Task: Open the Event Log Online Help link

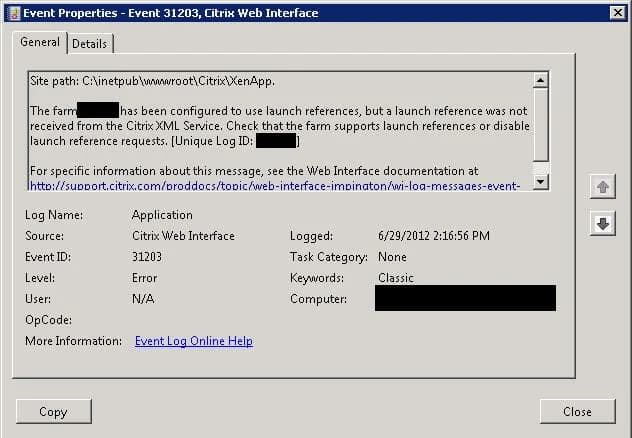Action: click(x=194, y=341)
